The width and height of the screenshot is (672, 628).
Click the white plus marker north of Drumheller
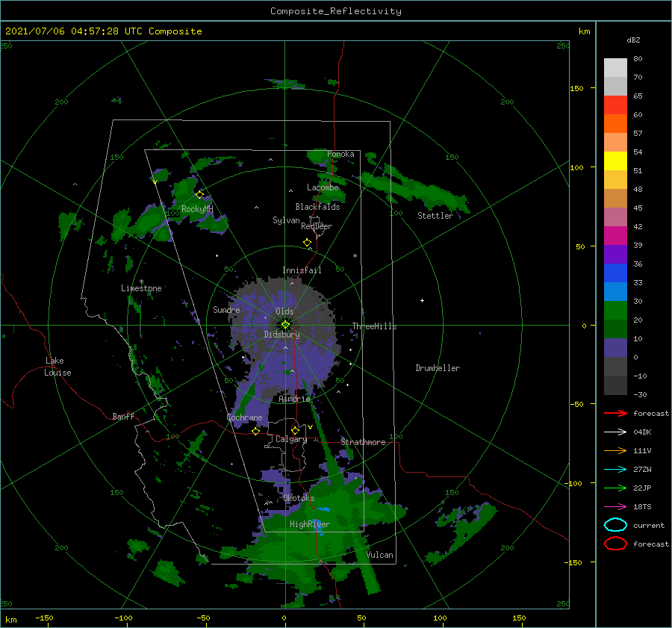[x=422, y=300]
